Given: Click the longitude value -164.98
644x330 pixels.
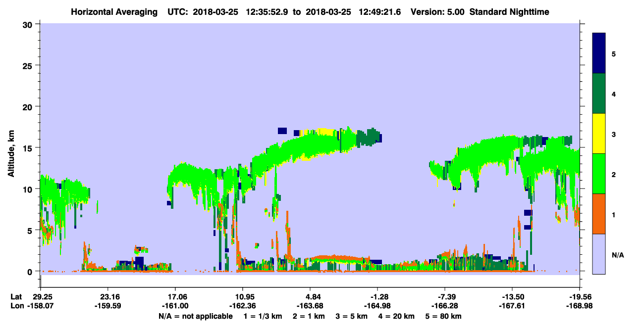Looking at the screenshot, I should pyautogui.click(x=377, y=306).
